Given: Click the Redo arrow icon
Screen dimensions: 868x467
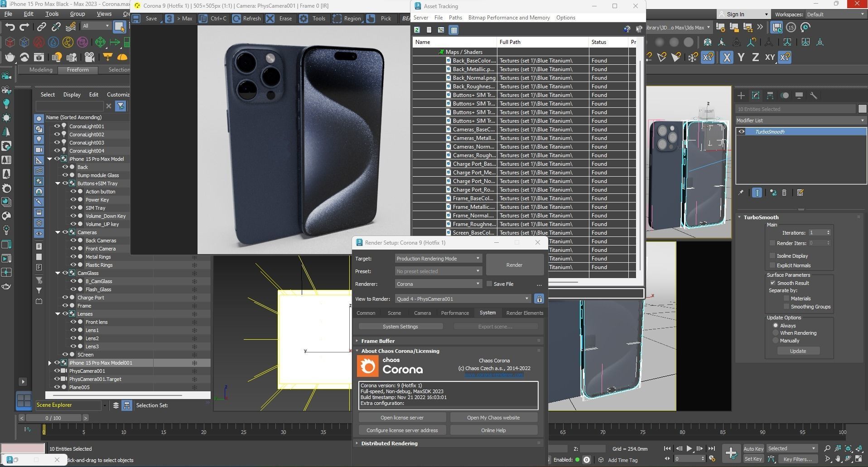Looking at the screenshot, I should [24, 27].
